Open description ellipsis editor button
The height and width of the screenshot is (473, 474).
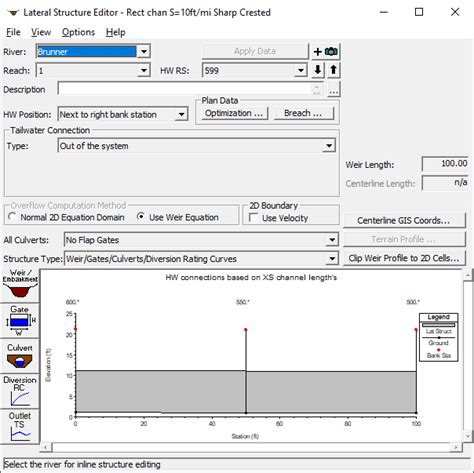click(334, 89)
